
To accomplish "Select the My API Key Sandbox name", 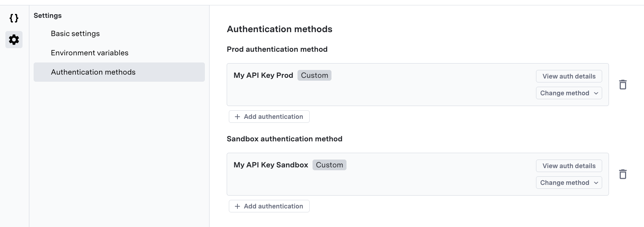I will [x=271, y=165].
